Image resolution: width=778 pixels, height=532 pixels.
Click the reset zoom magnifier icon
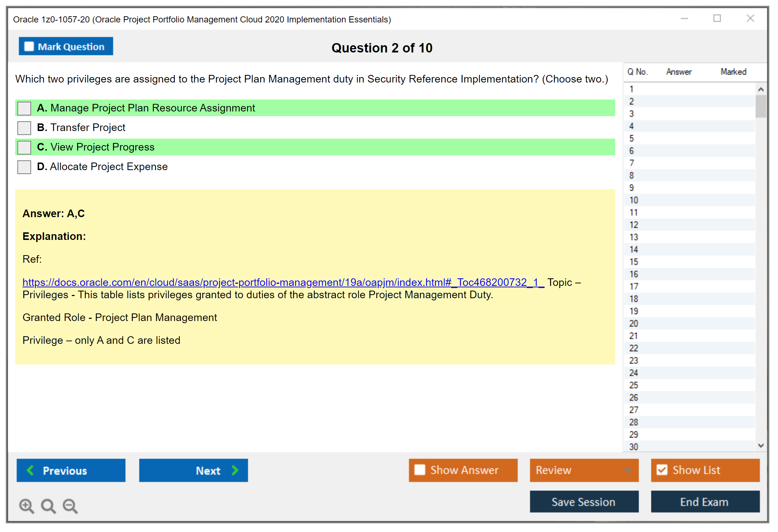click(48, 506)
